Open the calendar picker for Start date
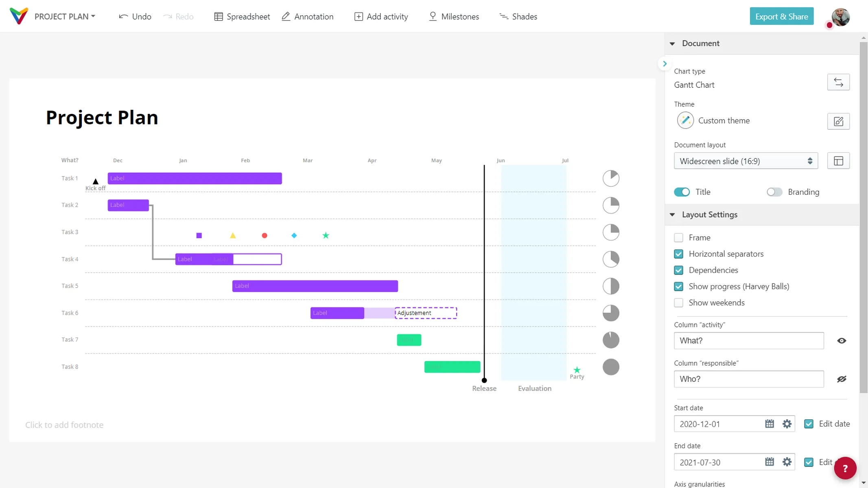Screen dimensions: 868x488 pos(769,423)
